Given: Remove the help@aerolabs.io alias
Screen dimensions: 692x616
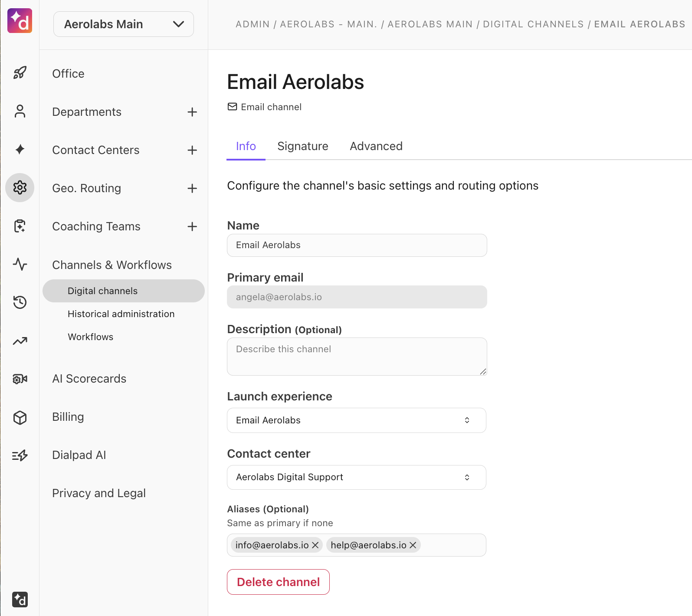Looking at the screenshot, I should click(x=413, y=545).
